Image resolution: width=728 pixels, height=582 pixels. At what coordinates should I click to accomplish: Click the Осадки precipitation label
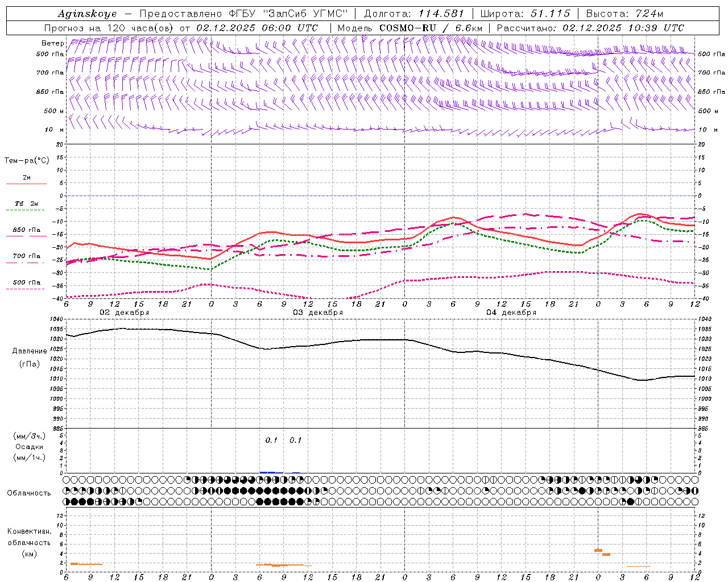pos(30,447)
